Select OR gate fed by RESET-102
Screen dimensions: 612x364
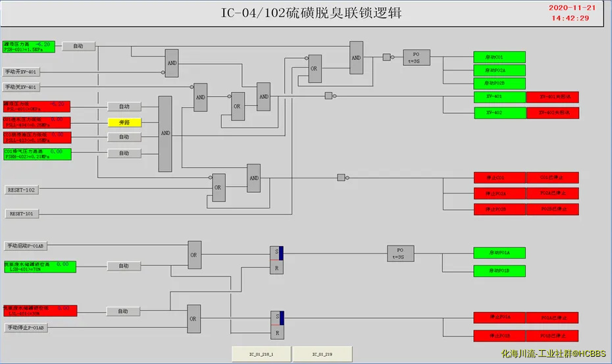pyautogui.click(x=218, y=188)
